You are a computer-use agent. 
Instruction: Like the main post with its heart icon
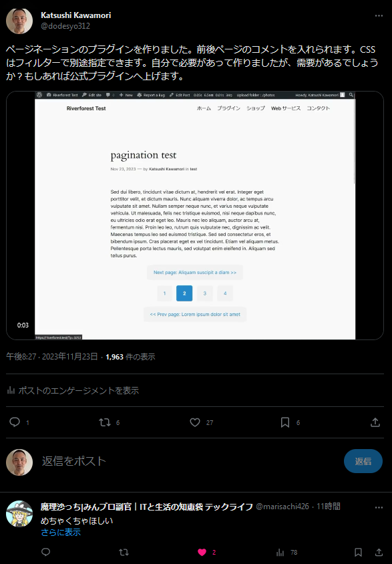point(195,422)
